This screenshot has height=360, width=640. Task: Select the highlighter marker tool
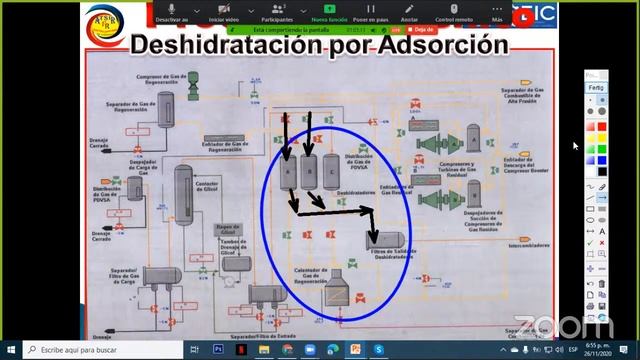[602, 187]
